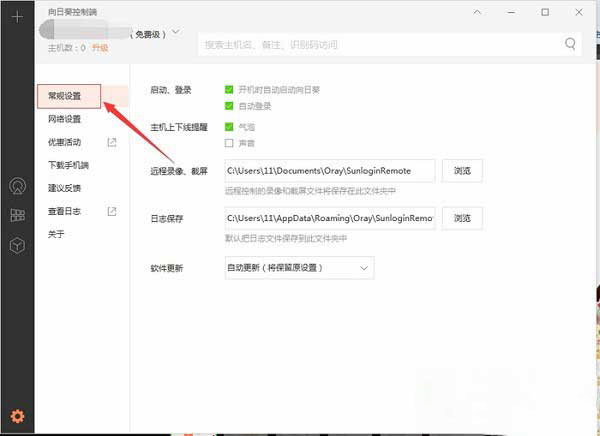Minimize the 向日葵控制端 window

(511, 12)
